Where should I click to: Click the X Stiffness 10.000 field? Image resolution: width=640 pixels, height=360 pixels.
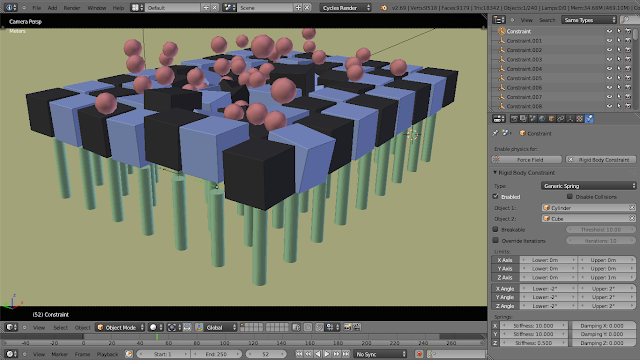(x=535, y=326)
